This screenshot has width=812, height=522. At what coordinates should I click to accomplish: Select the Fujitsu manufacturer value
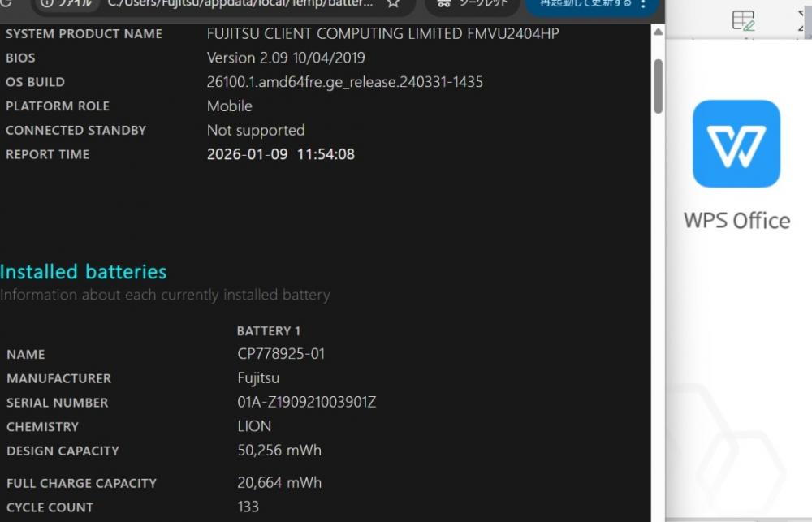(258, 378)
